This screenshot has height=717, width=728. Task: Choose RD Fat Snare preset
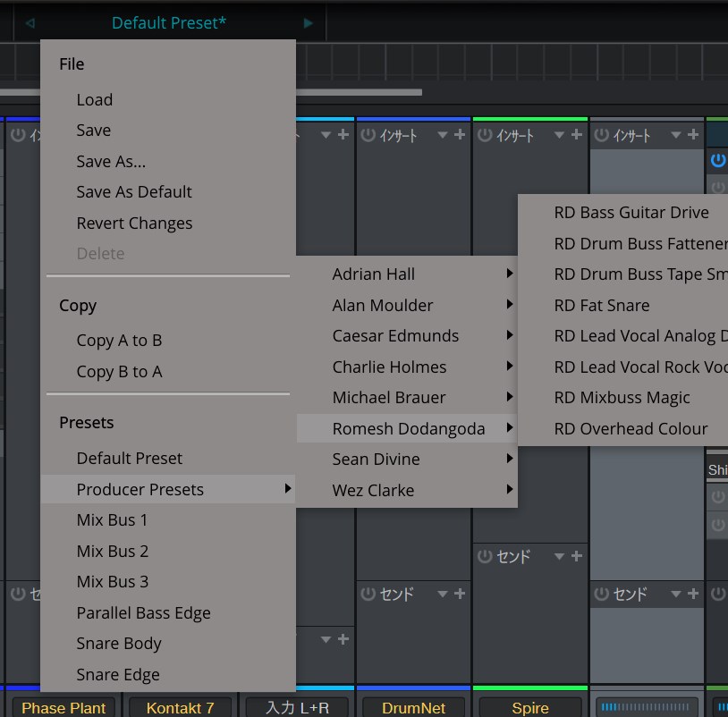click(x=602, y=306)
